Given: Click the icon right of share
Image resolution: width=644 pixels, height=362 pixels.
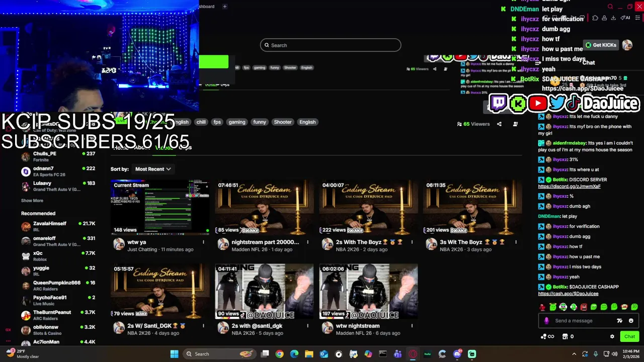Looking at the screenshot, I should [x=515, y=124].
